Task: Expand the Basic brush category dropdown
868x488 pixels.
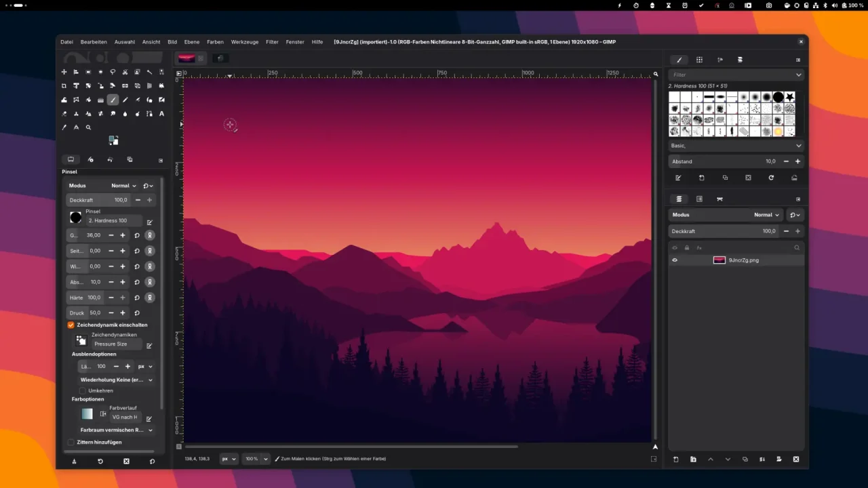Action: coord(736,146)
